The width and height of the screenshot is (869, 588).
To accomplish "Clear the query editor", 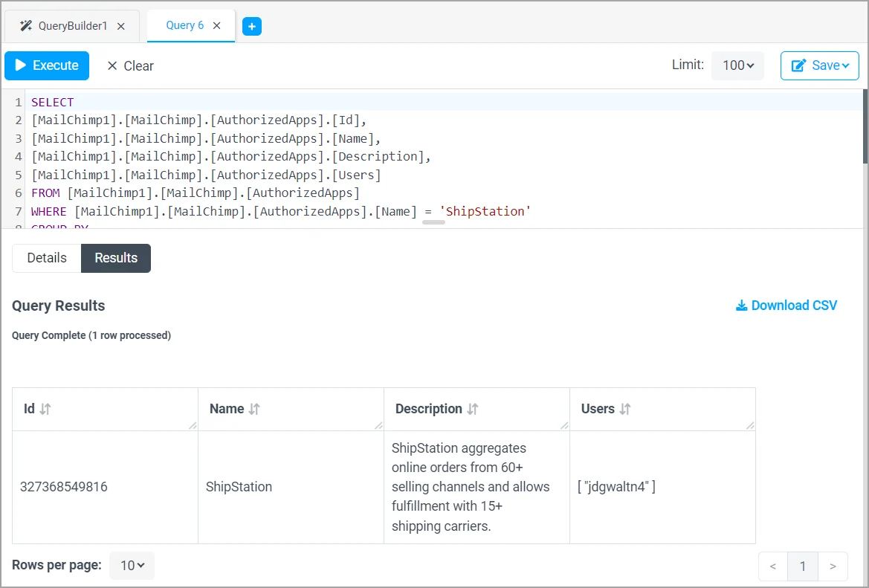I will pos(130,66).
